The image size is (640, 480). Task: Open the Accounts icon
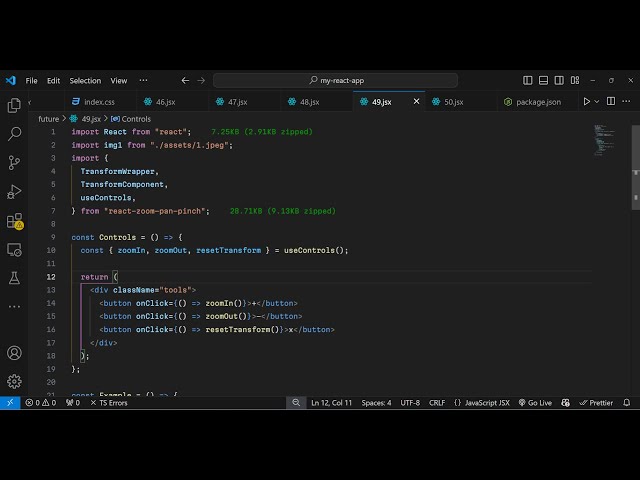14,353
